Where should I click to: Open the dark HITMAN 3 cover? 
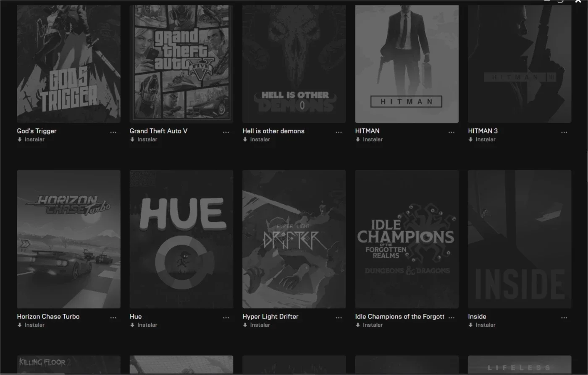520,64
